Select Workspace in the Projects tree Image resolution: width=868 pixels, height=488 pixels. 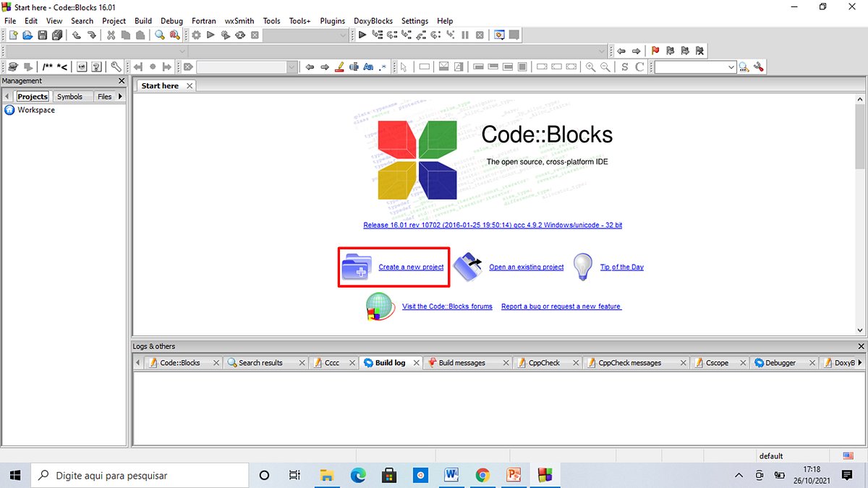pos(36,110)
